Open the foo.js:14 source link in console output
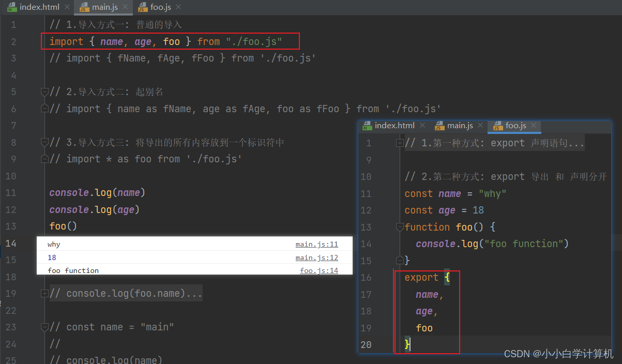Screen dimensions: 622x364 click(319, 270)
